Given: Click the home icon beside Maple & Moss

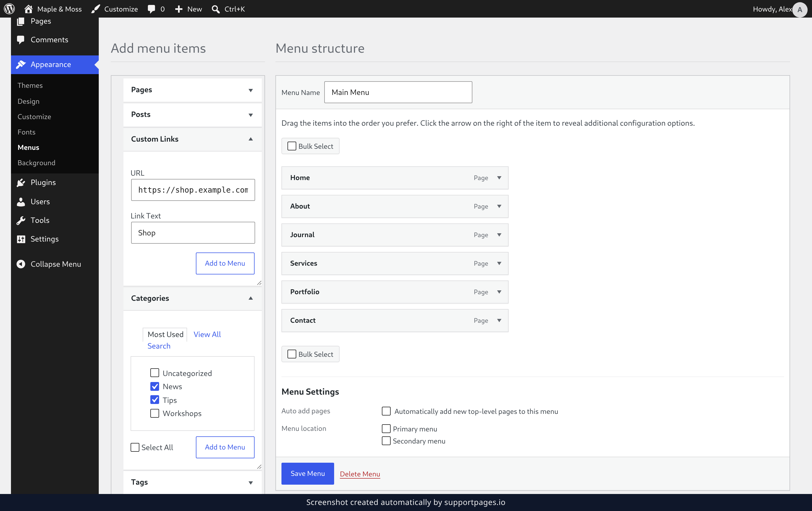Looking at the screenshot, I should click(x=28, y=9).
